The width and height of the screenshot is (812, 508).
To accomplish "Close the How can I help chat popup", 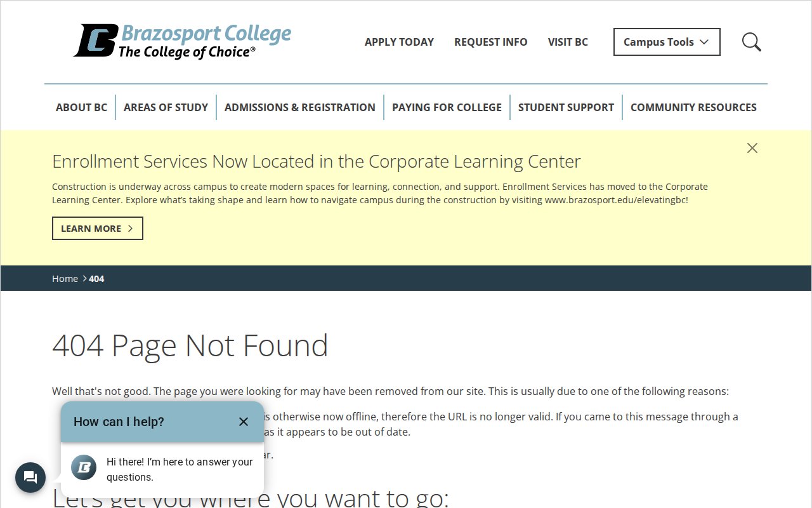I will (244, 422).
